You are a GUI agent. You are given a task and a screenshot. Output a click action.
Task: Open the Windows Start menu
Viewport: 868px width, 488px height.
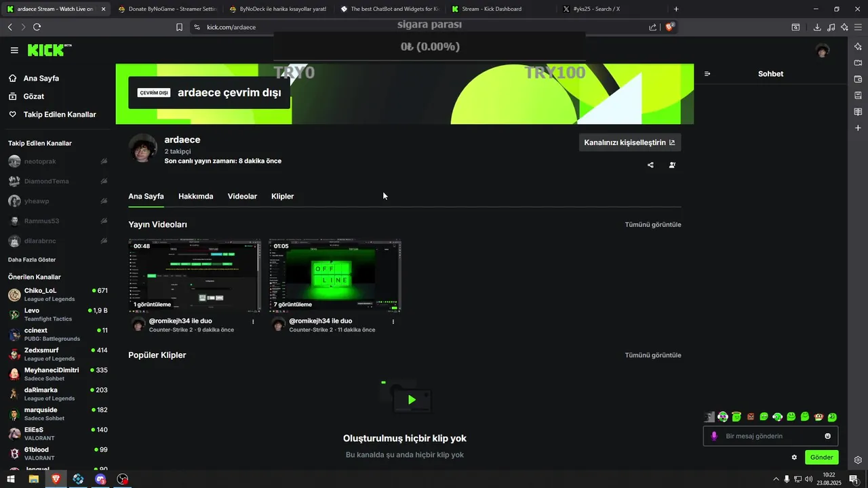click(10, 479)
